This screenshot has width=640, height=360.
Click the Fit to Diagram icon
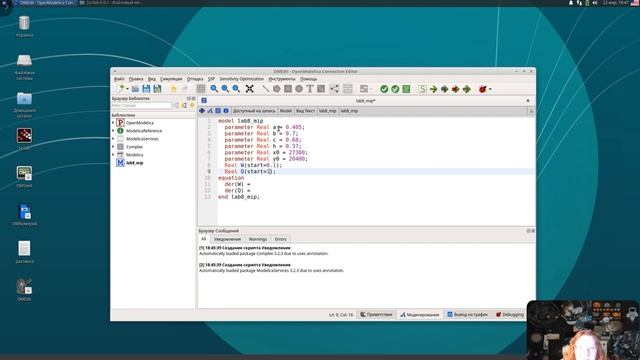click(x=249, y=89)
